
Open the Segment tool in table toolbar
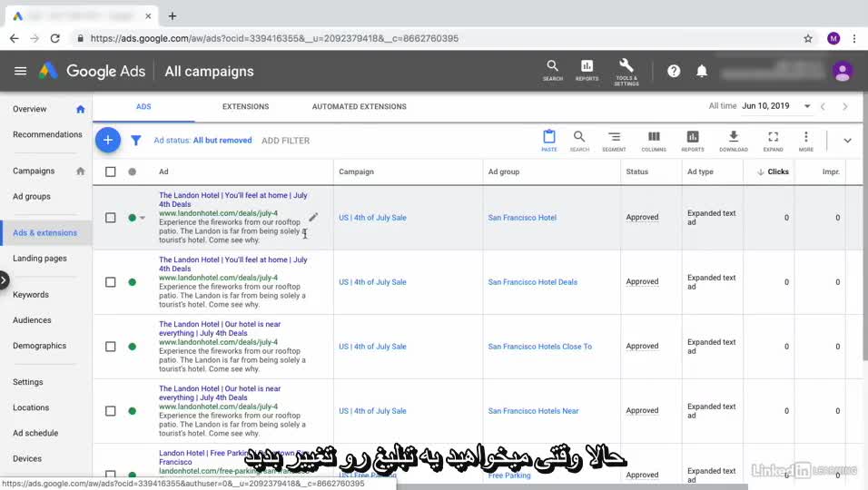click(x=614, y=138)
